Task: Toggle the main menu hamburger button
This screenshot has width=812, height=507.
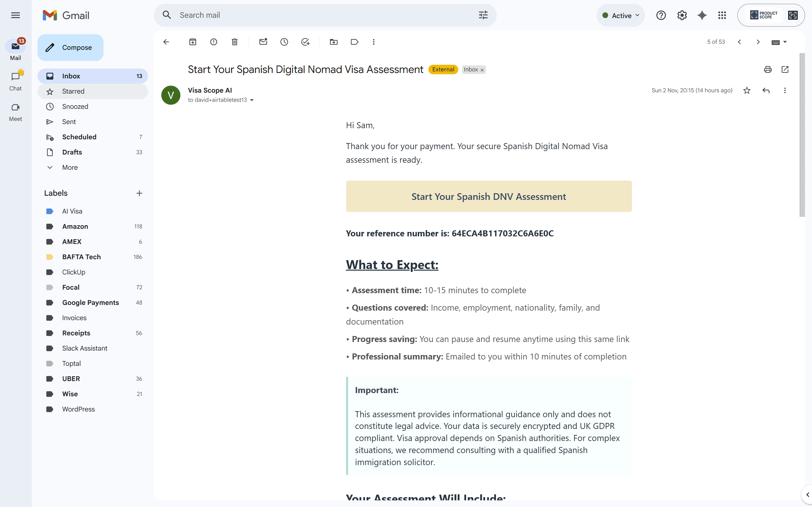Action: [x=16, y=16]
